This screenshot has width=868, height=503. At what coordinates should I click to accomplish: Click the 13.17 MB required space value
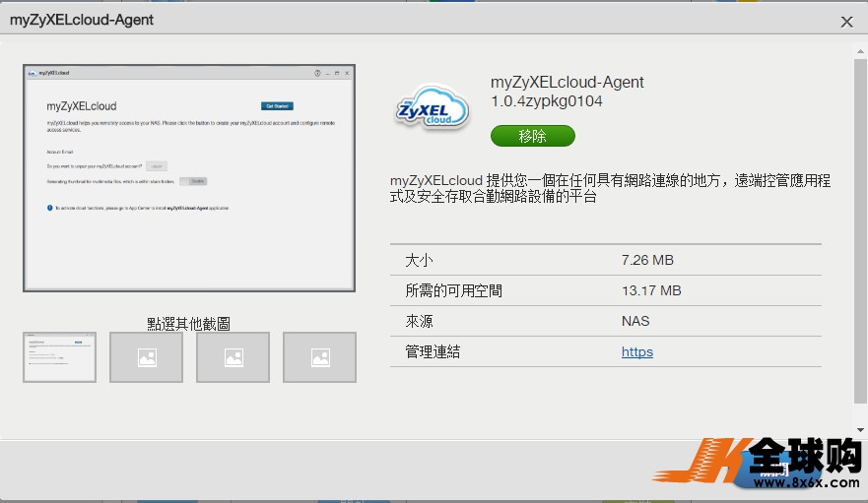pos(651,290)
